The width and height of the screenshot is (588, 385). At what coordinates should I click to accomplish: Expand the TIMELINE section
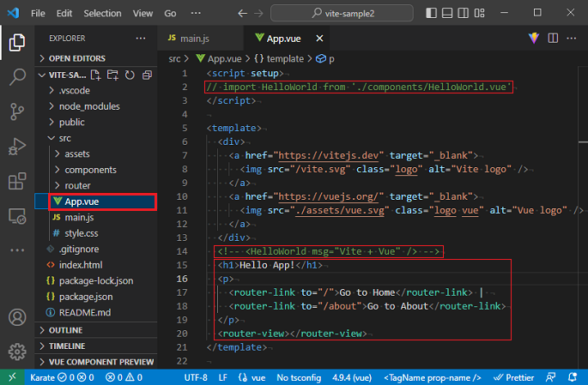click(x=96, y=346)
